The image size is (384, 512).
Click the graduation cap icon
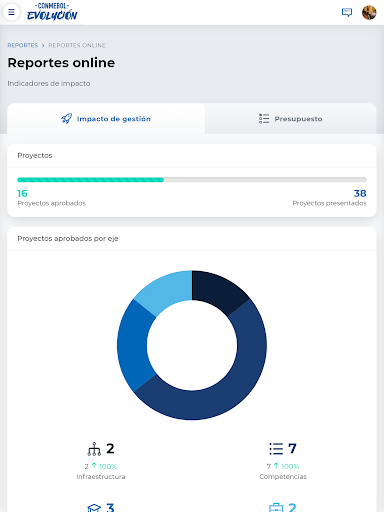click(x=94, y=508)
